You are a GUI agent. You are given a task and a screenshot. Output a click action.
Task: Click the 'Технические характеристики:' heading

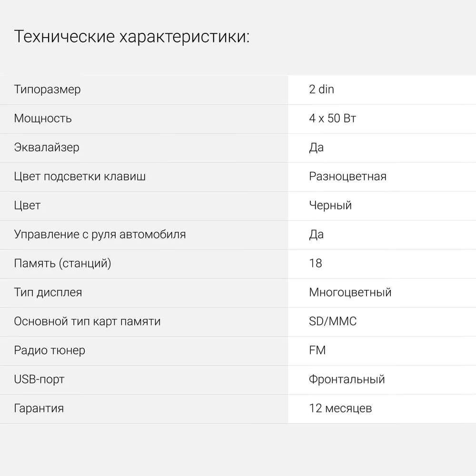(132, 37)
